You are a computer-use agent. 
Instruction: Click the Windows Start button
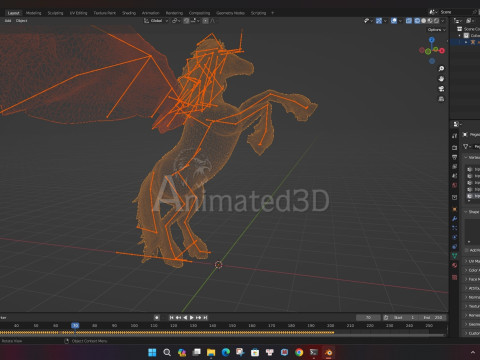click(x=152, y=352)
